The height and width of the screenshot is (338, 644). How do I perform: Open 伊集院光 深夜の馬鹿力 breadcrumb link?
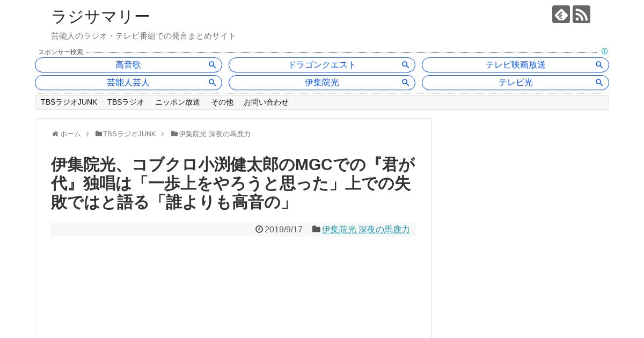tap(215, 134)
